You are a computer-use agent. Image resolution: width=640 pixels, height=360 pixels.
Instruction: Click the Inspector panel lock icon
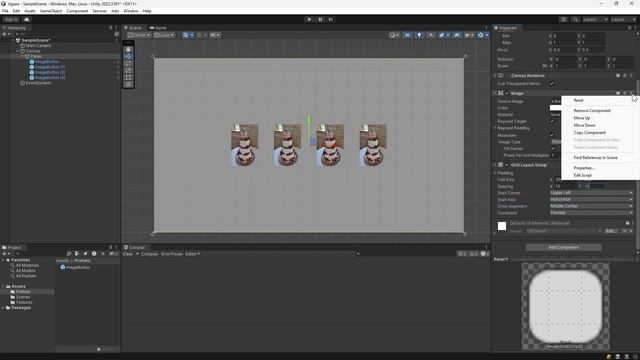click(629, 28)
